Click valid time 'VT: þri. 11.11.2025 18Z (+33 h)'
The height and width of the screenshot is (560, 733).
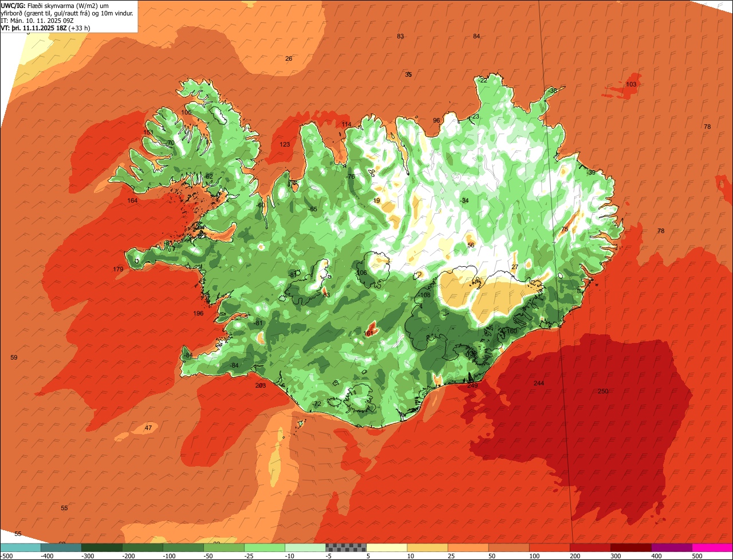45,27
